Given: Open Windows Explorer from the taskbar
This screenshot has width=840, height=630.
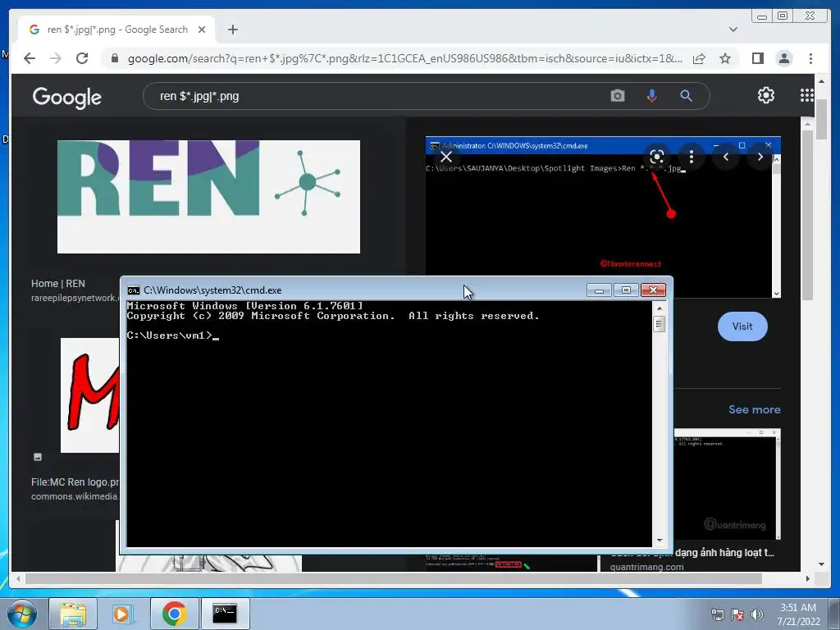Looking at the screenshot, I should pyautogui.click(x=73, y=614).
